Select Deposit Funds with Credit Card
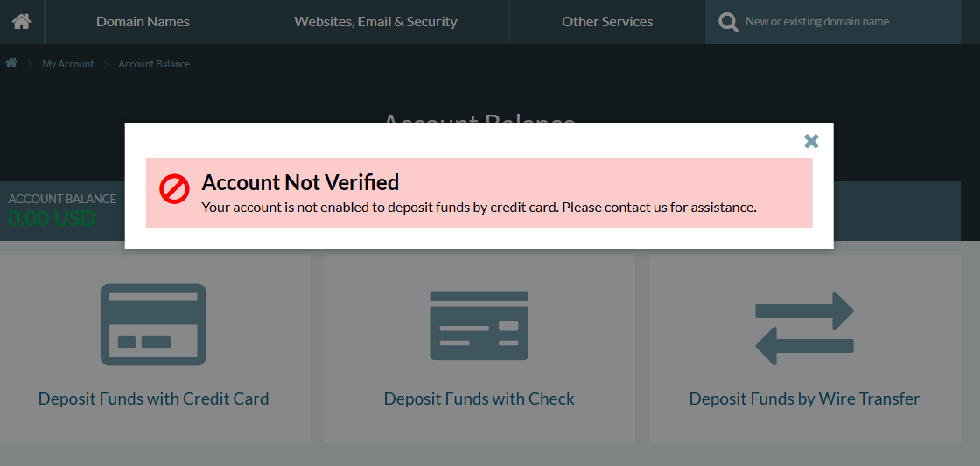Screen dimensions: 980x466 click(x=153, y=399)
